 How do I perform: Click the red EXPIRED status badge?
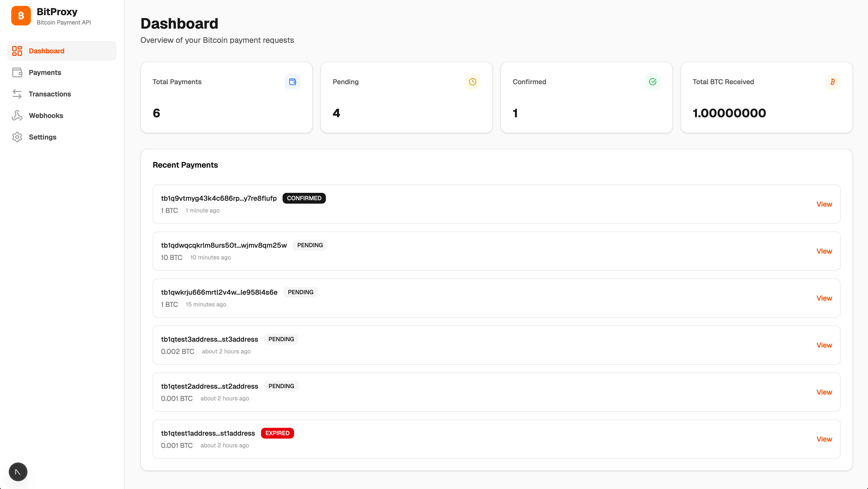point(277,433)
